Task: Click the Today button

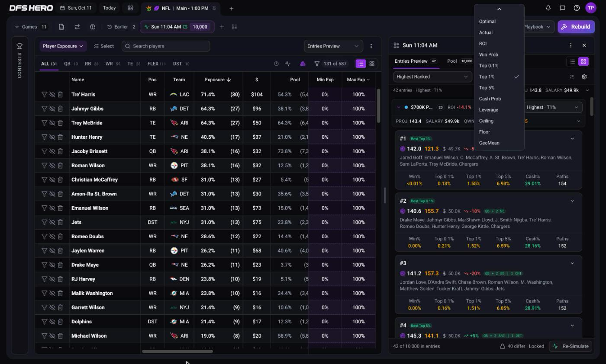Action: [x=109, y=8]
